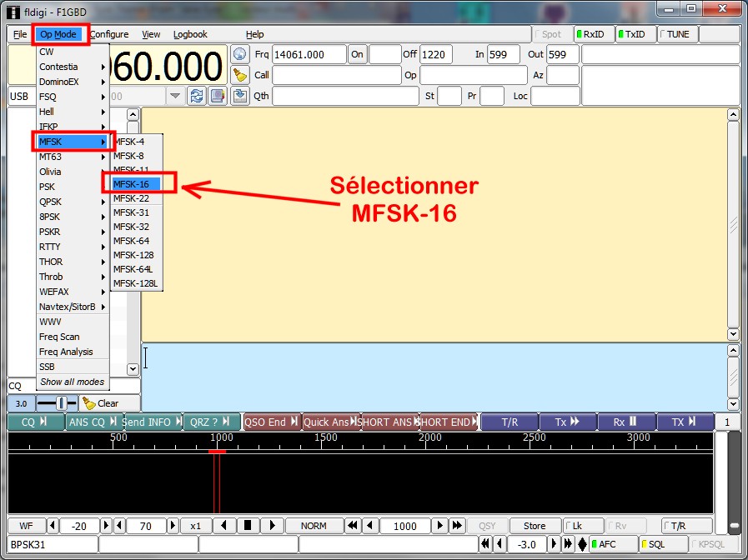The image size is (748, 560).
Task: Click the Frq input field
Action: 309,54
